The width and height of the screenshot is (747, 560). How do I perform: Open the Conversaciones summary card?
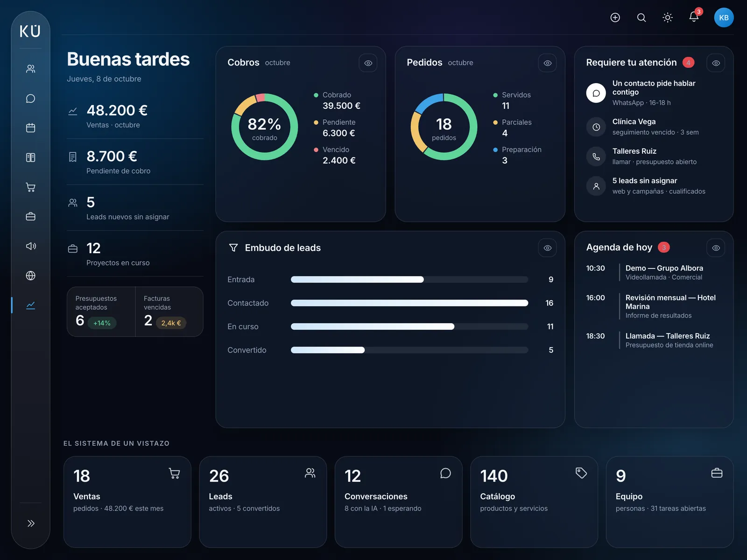(399, 502)
